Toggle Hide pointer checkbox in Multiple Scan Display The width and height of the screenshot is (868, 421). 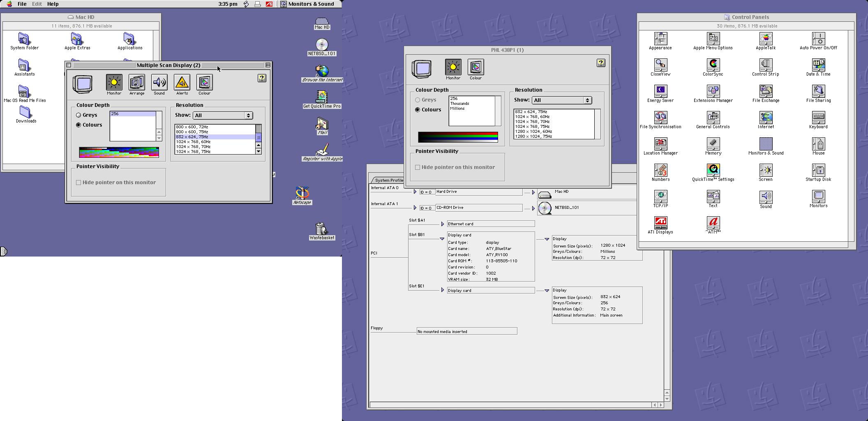(x=78, y=183)
